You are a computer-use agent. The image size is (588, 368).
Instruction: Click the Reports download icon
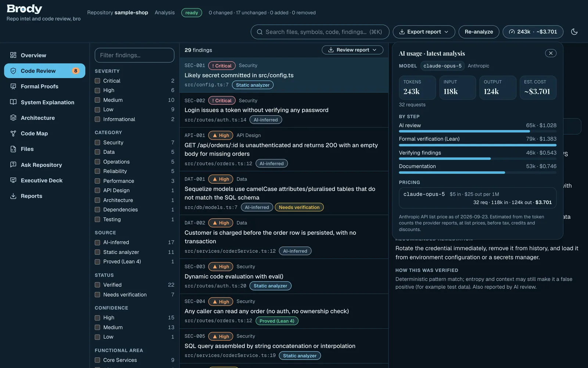pos(13,196)
